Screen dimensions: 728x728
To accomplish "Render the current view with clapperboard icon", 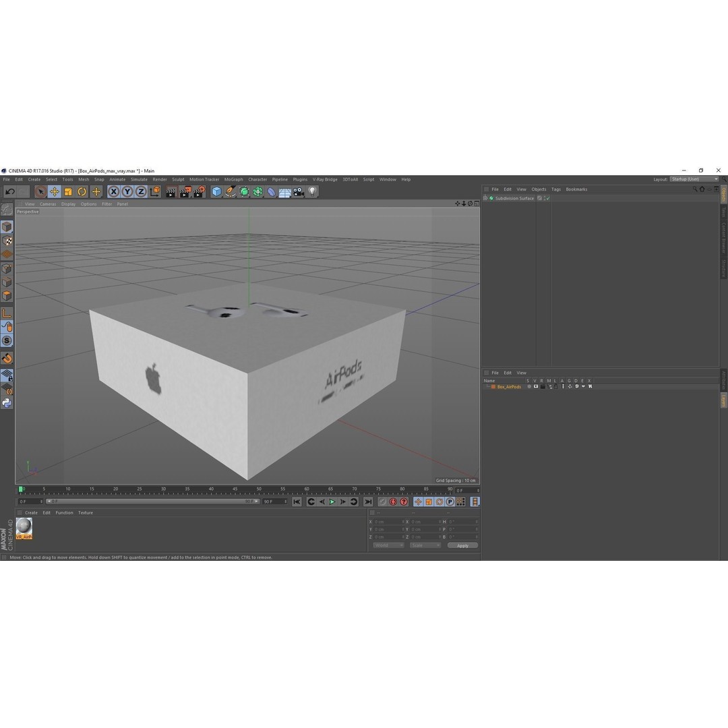I will [171, 191].
